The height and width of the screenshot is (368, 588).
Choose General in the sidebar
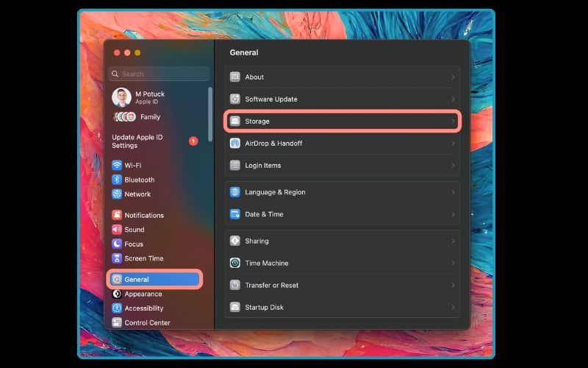[137, 280]
